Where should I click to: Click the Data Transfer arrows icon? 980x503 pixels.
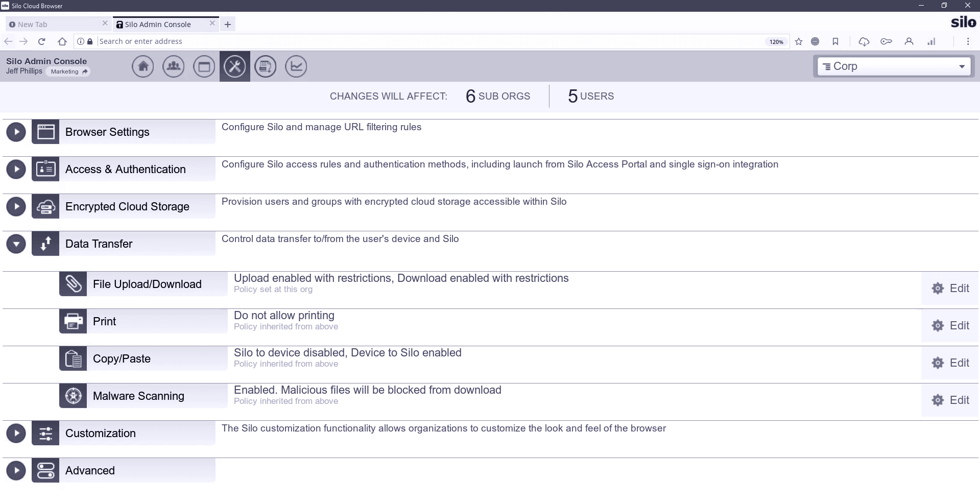tap(45, 244)
